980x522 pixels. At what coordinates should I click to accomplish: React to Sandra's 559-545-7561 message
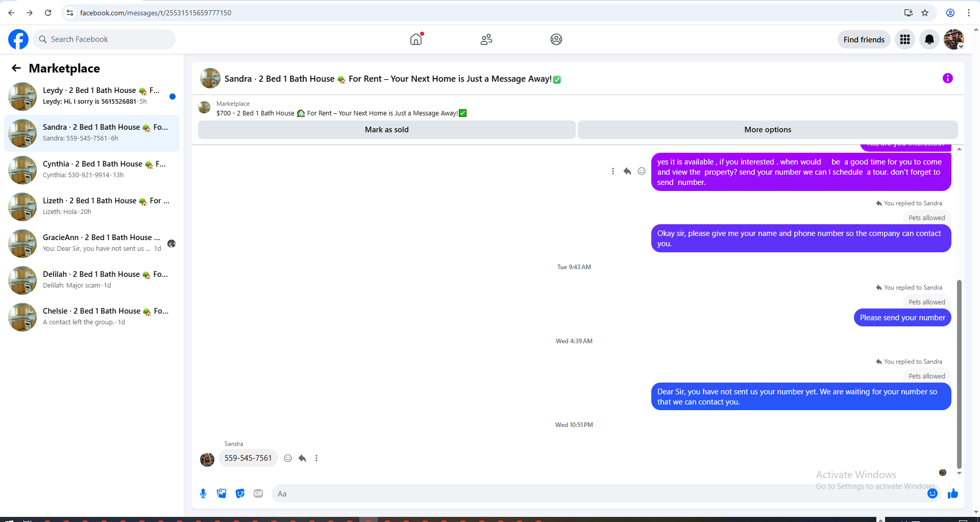288,458
